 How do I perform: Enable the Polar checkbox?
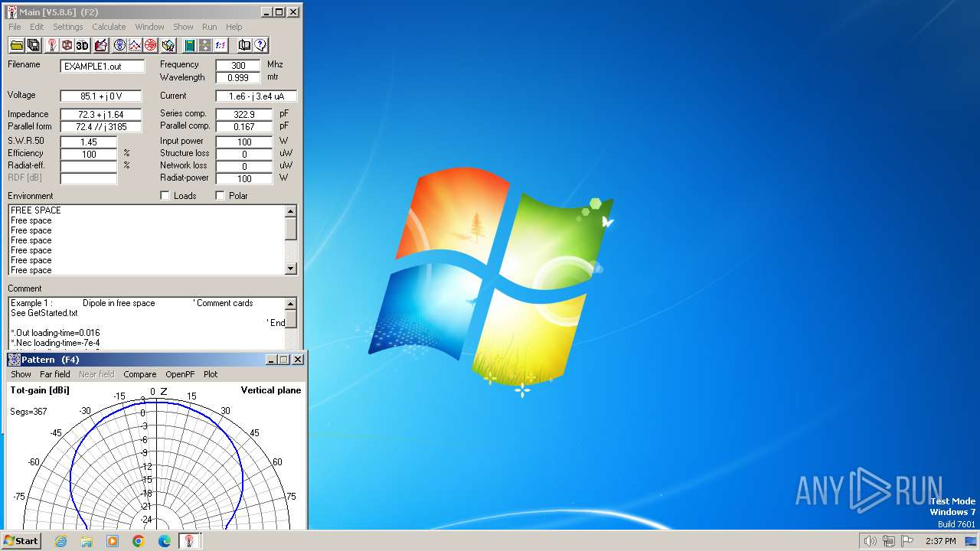click(220, 196)
